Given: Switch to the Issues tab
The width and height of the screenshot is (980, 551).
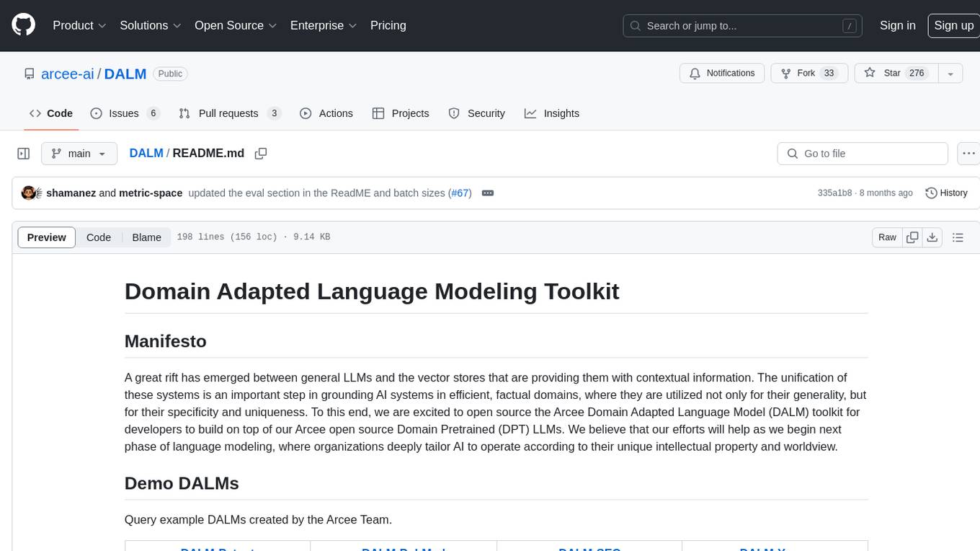Looking at the screenshot, I should (125, 113).
